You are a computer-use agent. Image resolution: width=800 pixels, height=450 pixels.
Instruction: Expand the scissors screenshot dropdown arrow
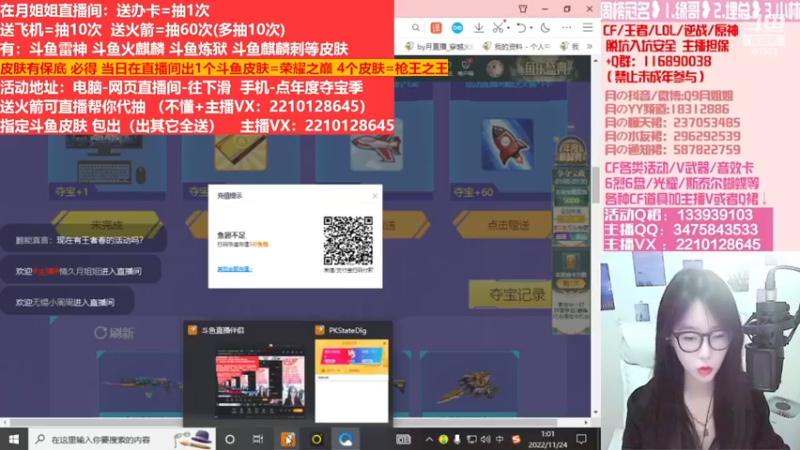click(x=509, y=28)
